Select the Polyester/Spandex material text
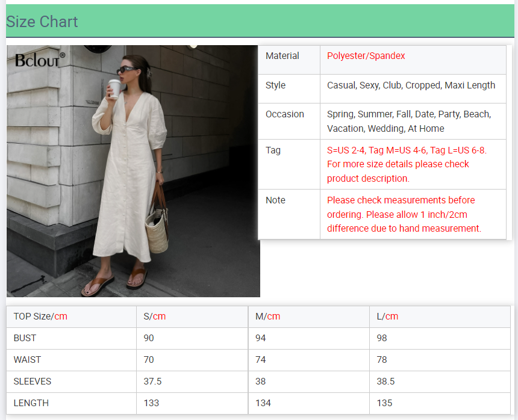 366,56
